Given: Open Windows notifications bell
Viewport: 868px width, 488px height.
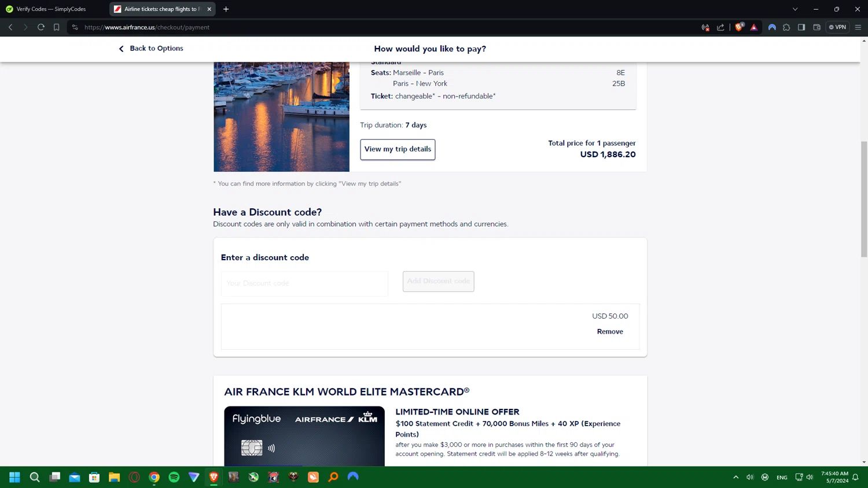Looking at the screenshot, I should coord(855,477).
